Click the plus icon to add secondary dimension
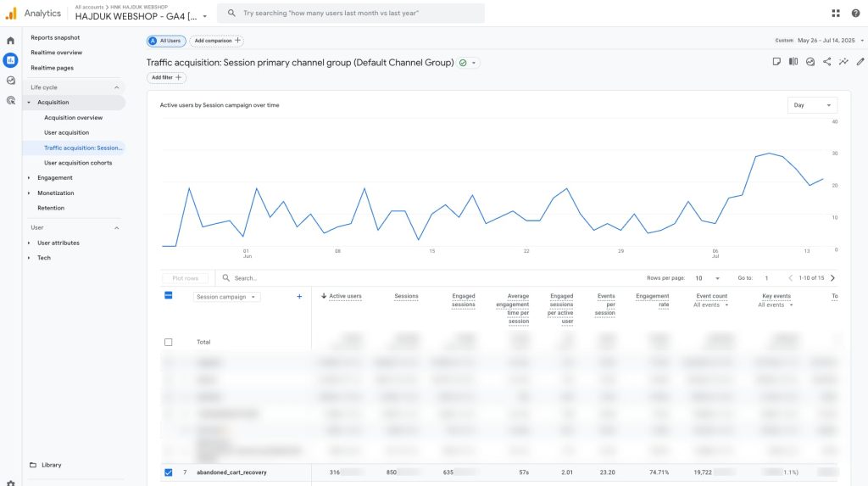This screenshot has height=486, width=868. point(299,297)
